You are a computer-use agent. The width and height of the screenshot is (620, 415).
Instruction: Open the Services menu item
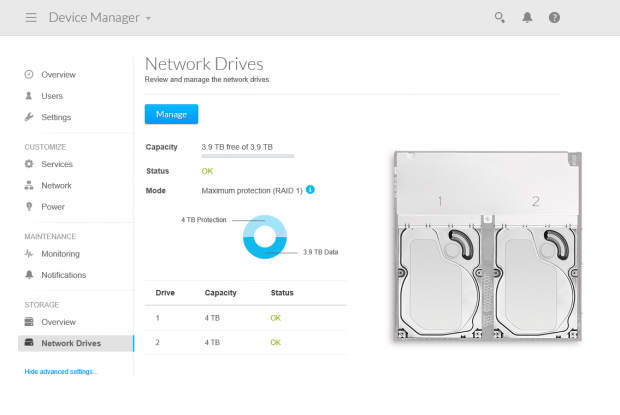tap(57, 164)
